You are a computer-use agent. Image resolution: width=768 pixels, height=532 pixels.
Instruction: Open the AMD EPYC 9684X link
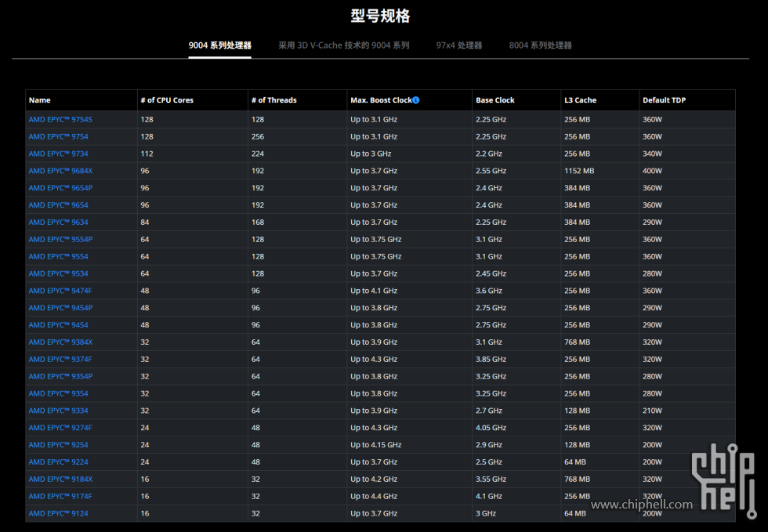point(60,171)
